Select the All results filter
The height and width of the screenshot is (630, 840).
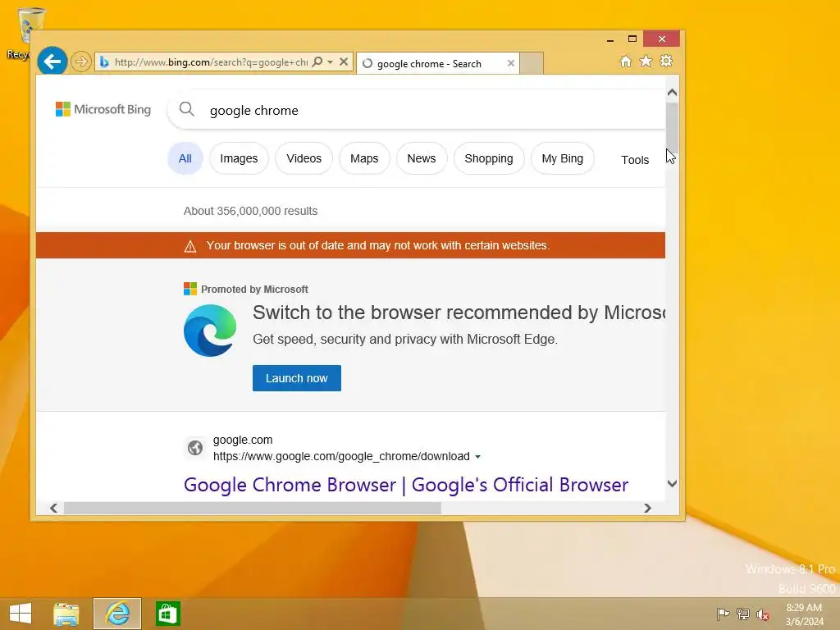coord(185,158)
